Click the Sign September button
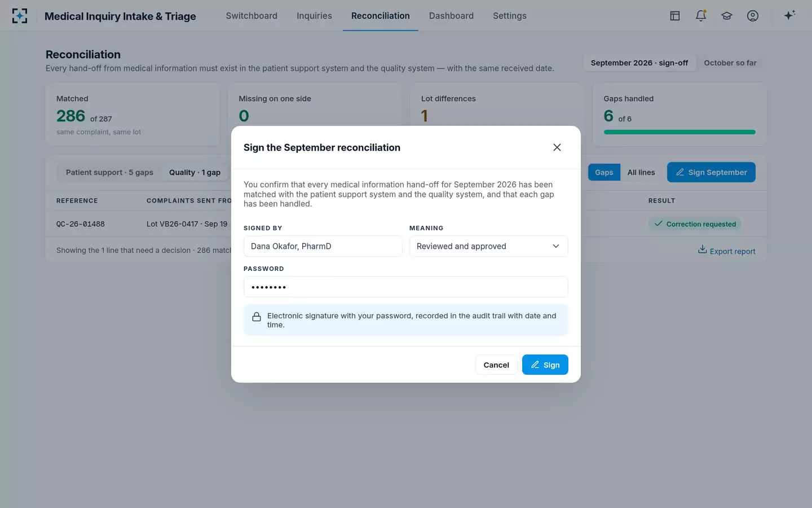 pos(711,172)
